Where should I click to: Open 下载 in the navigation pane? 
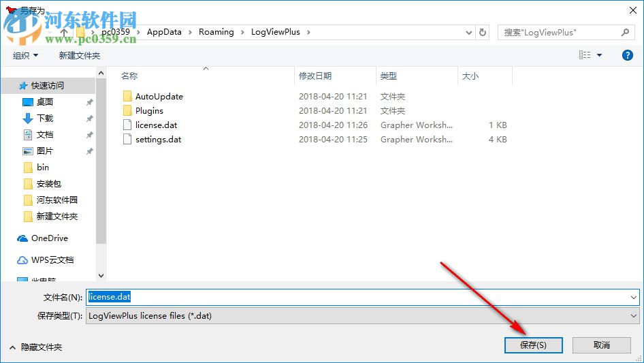45,118
